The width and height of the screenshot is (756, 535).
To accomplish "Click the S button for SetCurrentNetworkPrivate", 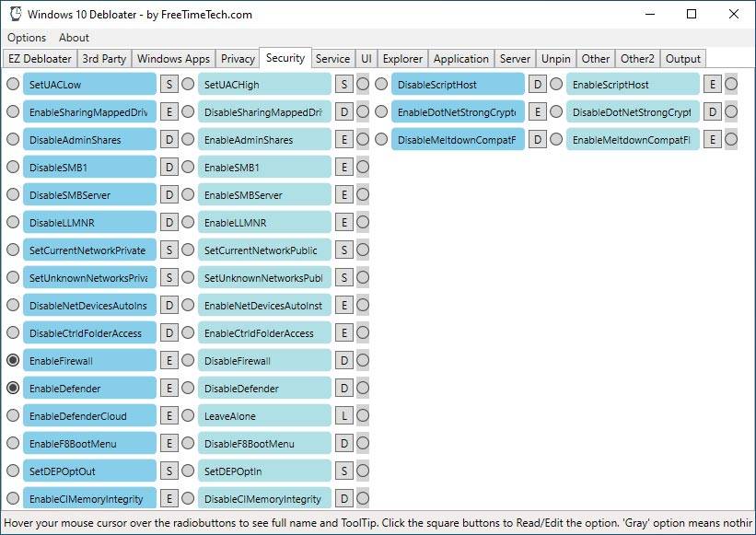I will tap(169, 250).
